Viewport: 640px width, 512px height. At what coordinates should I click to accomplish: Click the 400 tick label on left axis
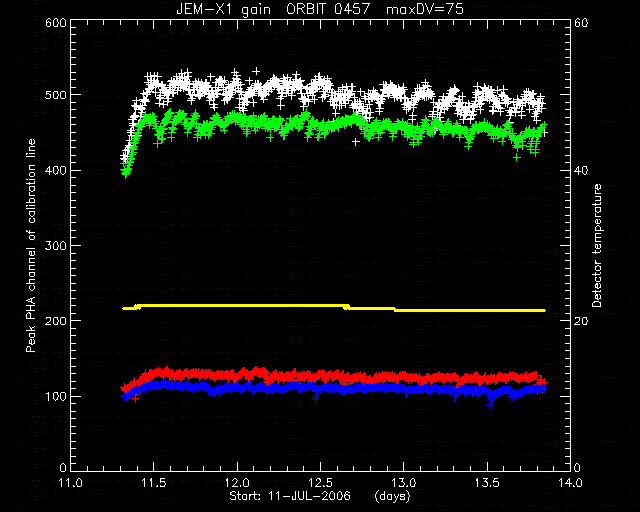[x=56, y=170]
